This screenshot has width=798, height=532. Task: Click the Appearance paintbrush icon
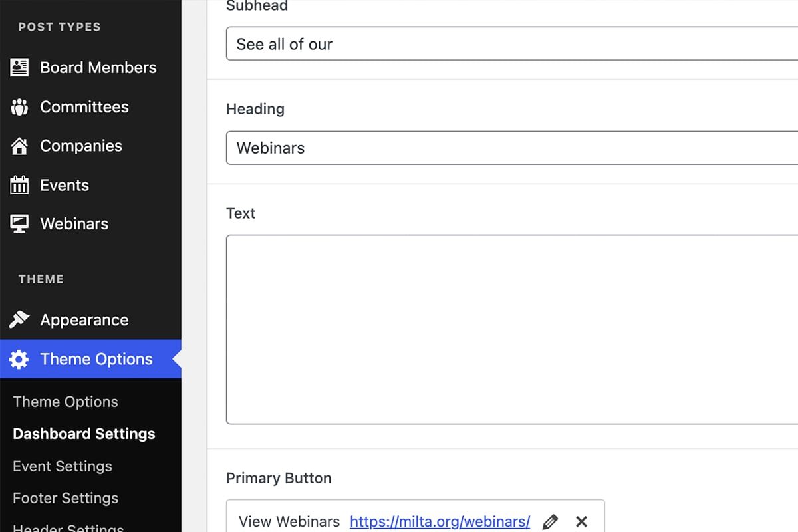coord(19,320)
